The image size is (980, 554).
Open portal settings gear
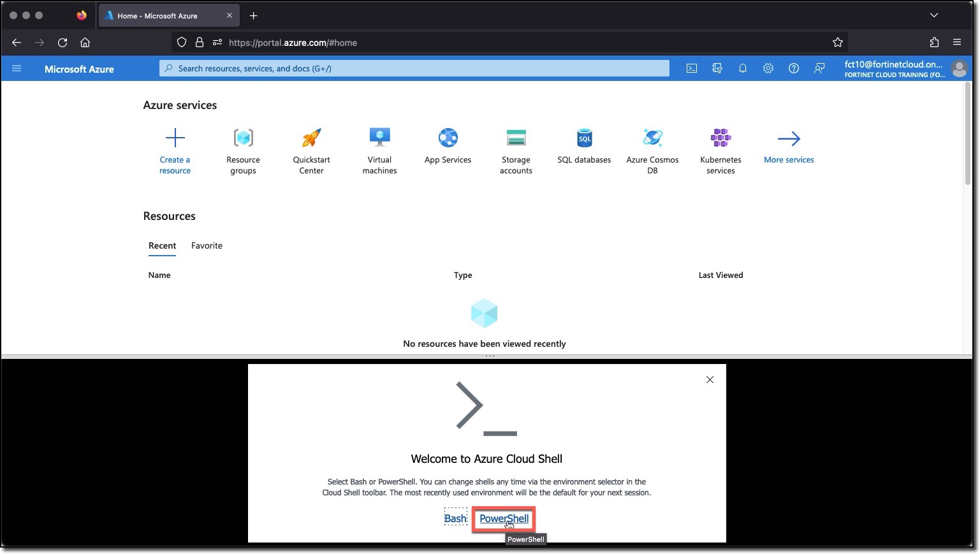tap(768, 68)
